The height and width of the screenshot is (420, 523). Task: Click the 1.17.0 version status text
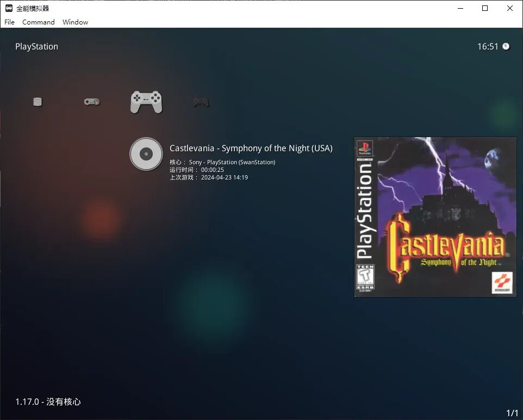click(x=48, y=402)
